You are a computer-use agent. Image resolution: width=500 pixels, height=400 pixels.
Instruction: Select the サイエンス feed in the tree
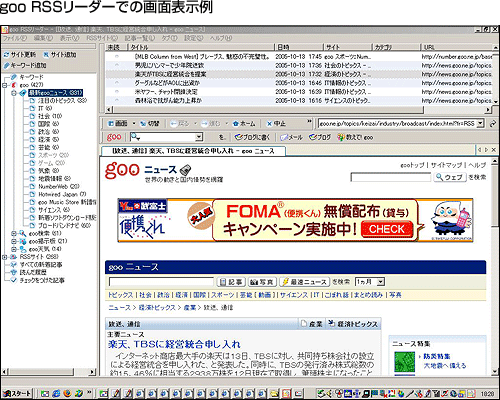point(54,210)
